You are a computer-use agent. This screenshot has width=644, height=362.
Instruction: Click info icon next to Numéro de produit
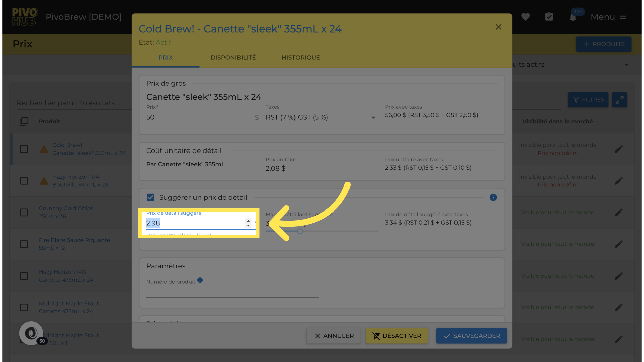tap(200, 280)
